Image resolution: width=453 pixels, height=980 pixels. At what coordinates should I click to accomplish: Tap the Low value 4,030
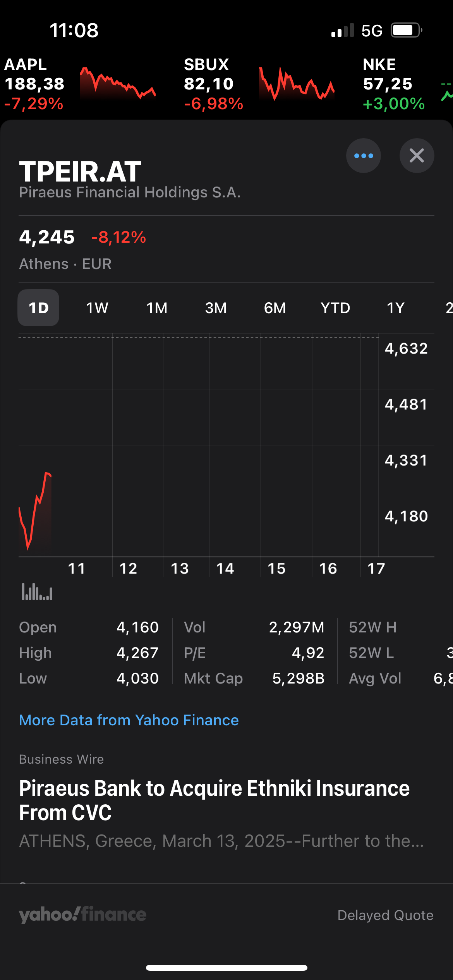coord(137,678)
